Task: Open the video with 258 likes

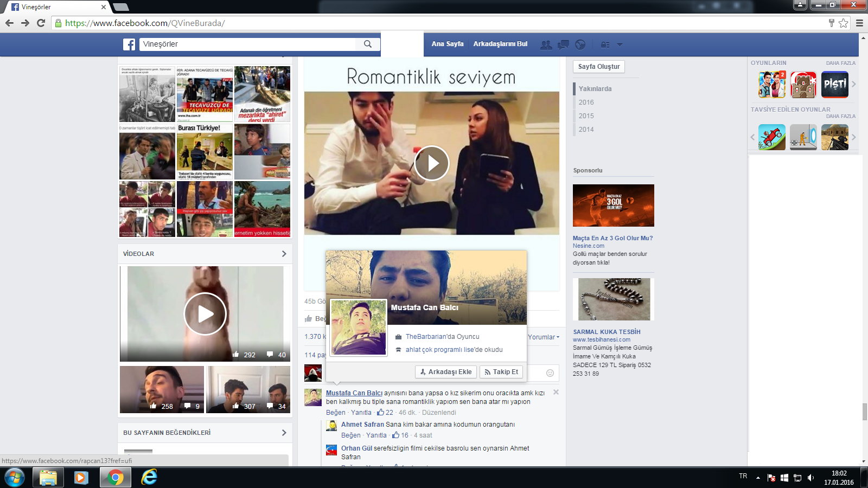Action: click(x=162, y=389)
